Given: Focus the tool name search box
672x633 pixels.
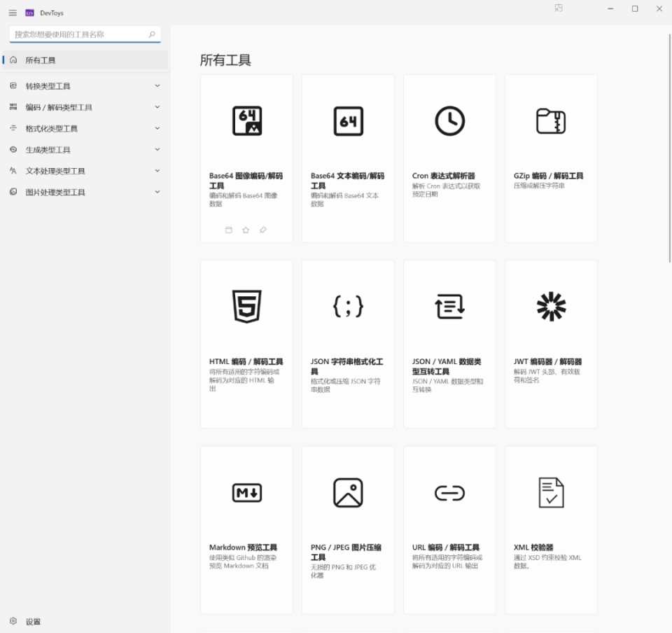Looking at the screenshot, I should pyautogui.click(x=85, y=34).
